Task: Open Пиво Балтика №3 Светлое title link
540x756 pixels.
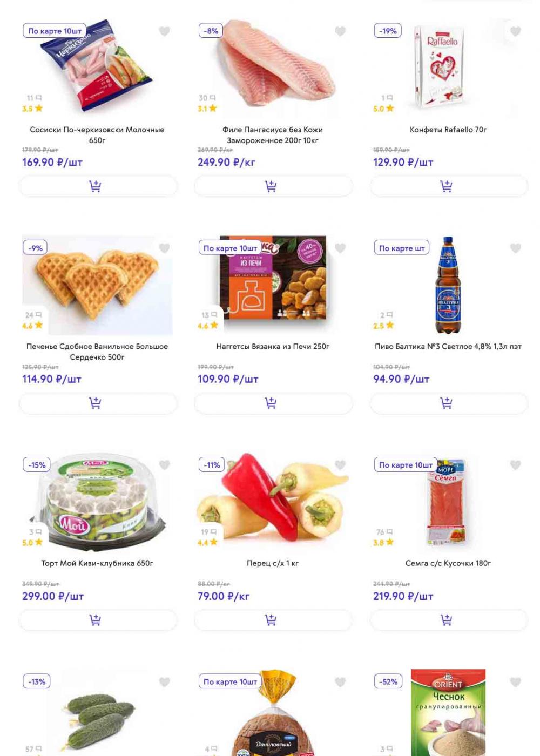Action: [448, 347]
